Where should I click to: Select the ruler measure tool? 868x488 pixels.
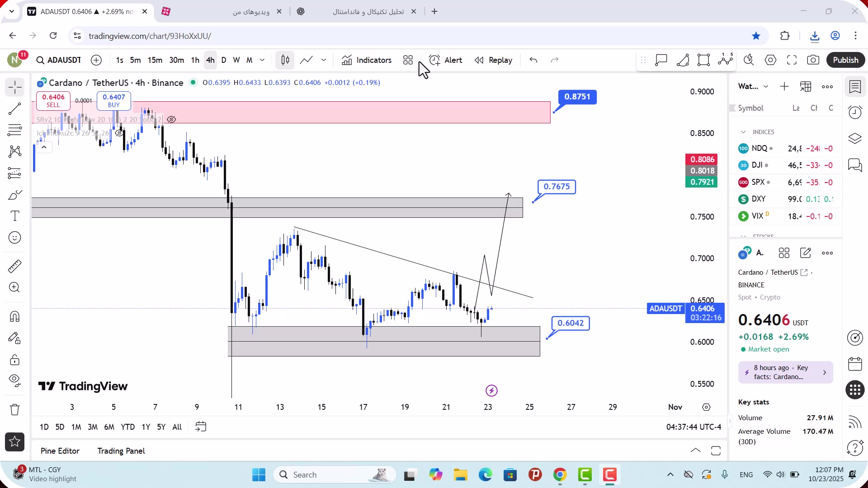click(15, 266)
